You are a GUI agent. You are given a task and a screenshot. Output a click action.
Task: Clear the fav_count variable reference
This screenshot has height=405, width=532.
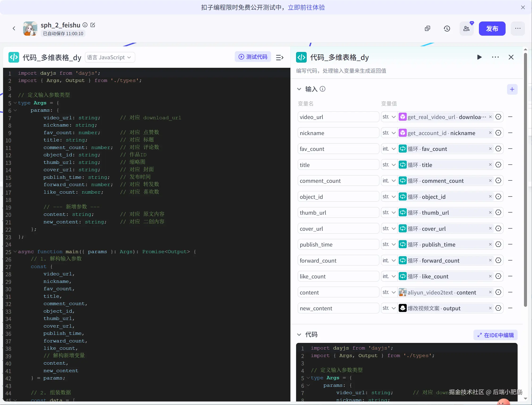(490, 149)
